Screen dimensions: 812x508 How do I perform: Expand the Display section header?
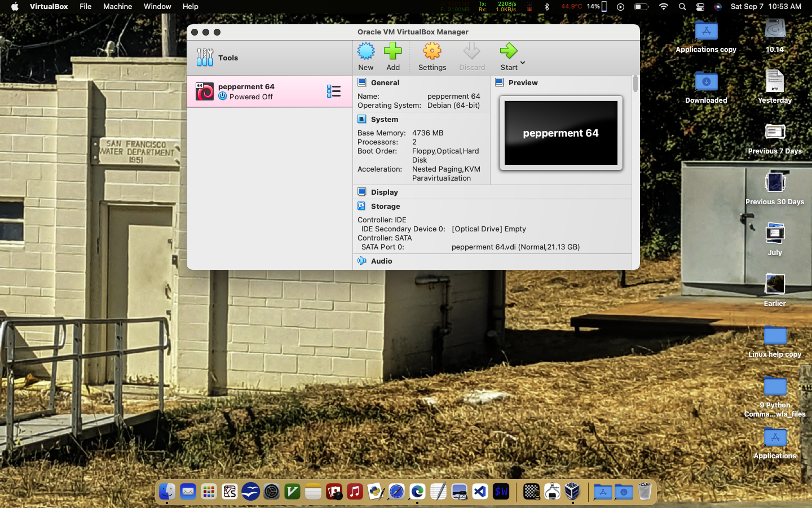coord(385,192)
